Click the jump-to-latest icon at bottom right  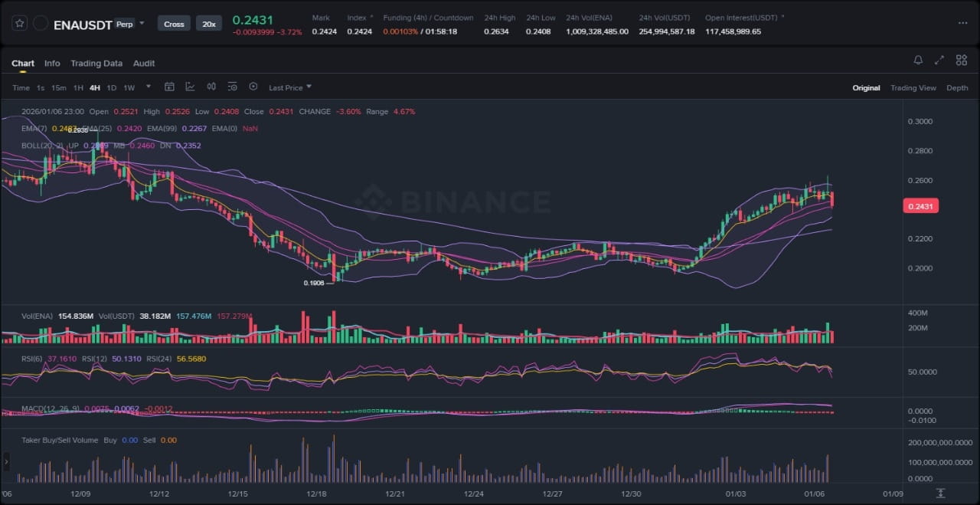941,493
